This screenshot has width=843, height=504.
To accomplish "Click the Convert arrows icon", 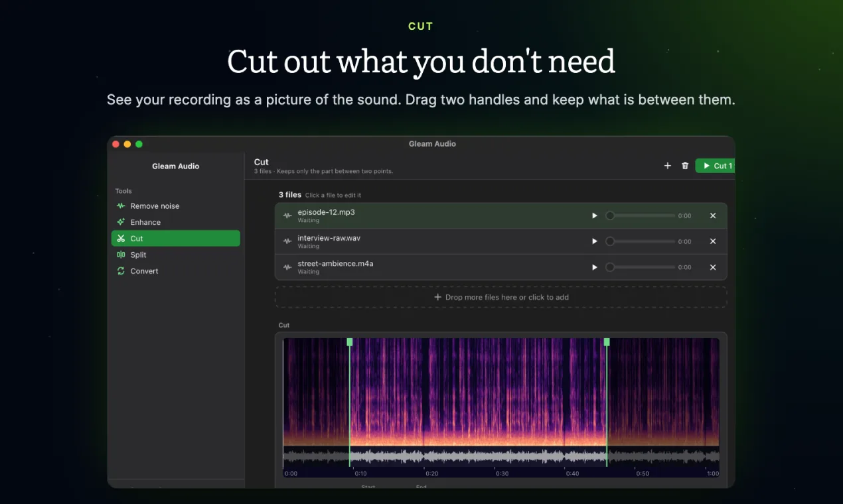I will [121, 271].
